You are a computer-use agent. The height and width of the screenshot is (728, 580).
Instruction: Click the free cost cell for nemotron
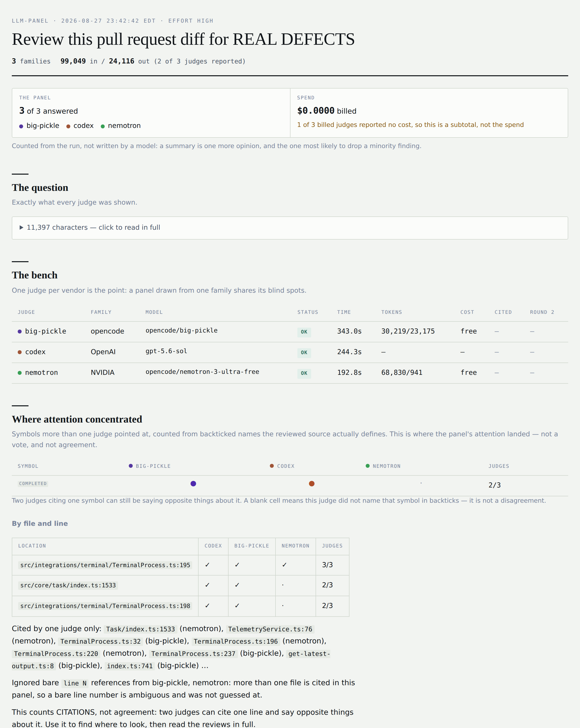point(469,373)
